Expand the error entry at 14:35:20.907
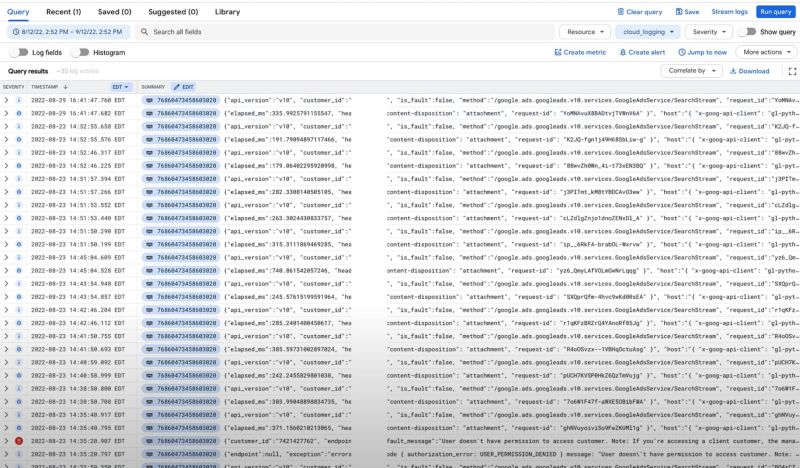Screen dimensions: 800x468 pos(6,441)
